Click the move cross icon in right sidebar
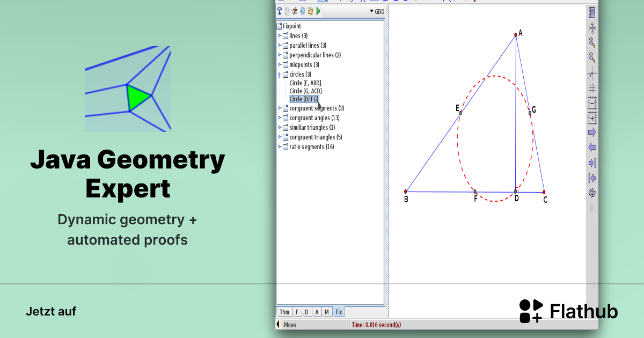Image resolution: width=644 pixels, height=338 pixels. 592,27
